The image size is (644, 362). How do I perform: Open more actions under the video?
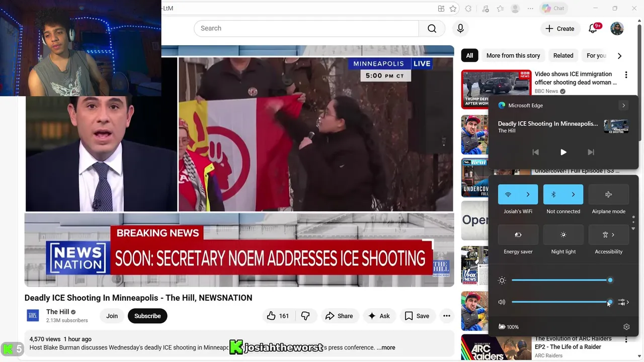pyautogui.click(x=446, y=316)
